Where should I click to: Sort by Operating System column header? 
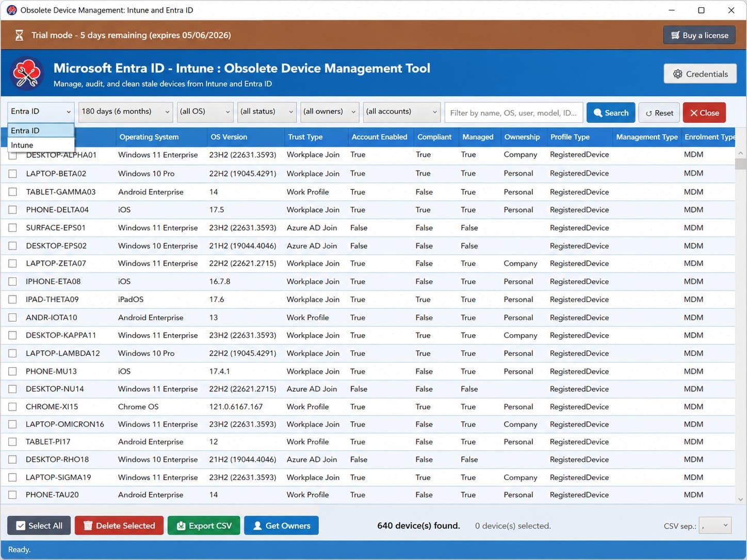160,137
